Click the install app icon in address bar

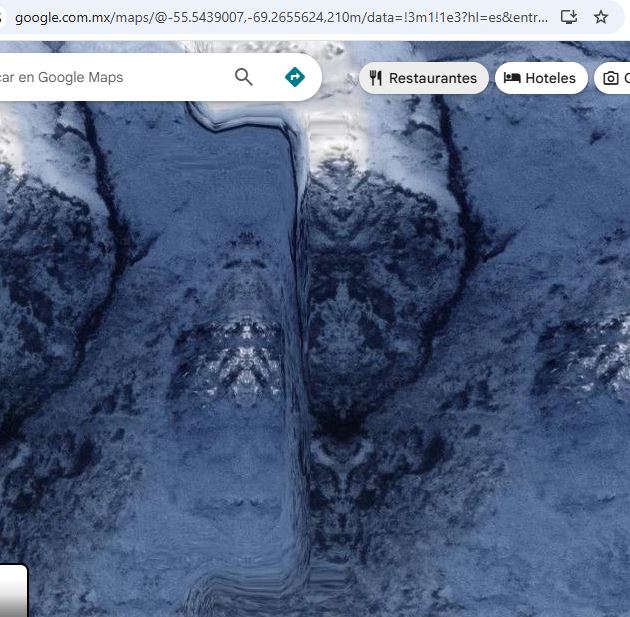[569, 17]
